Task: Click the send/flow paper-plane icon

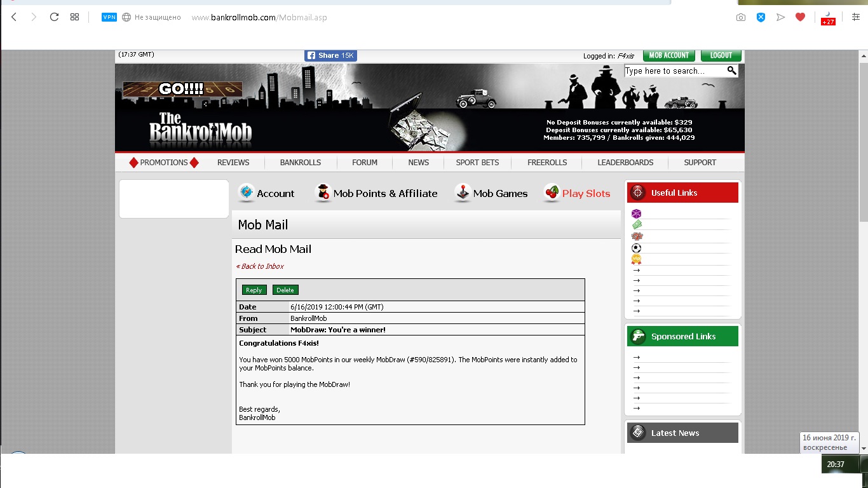Action: [780, 17]
